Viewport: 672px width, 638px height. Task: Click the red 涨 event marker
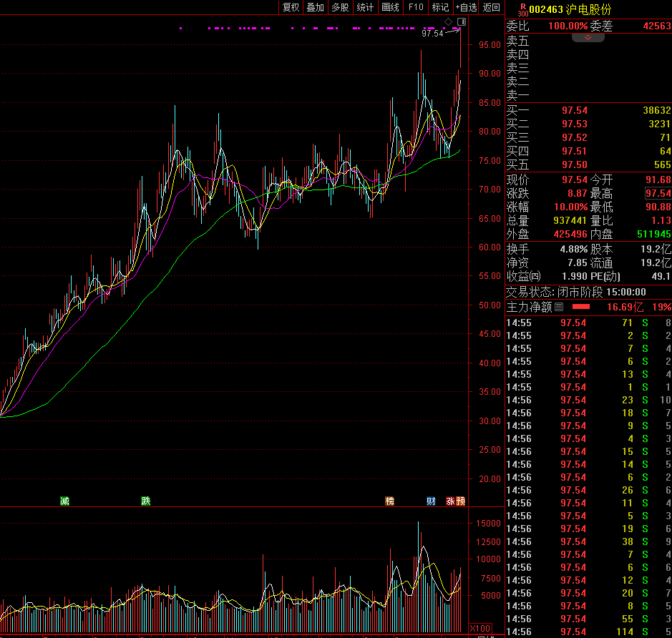coord(451,501)
